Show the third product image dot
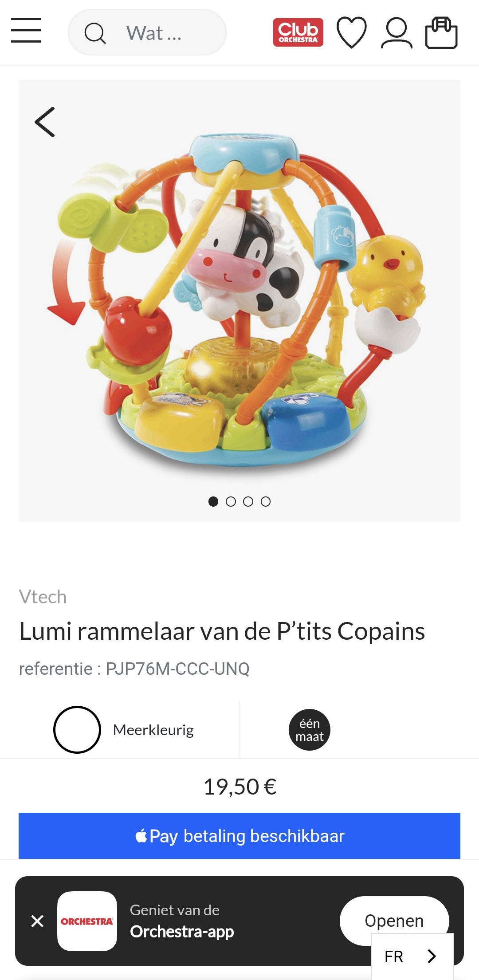Image resolution: width=479 pixels, height=980 pixels. (x=248, y=501)
